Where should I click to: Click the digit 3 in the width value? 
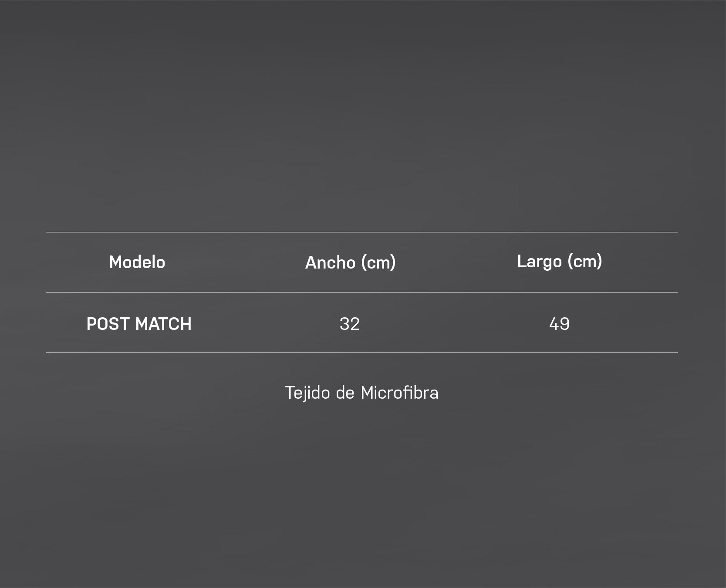(344, 324)
